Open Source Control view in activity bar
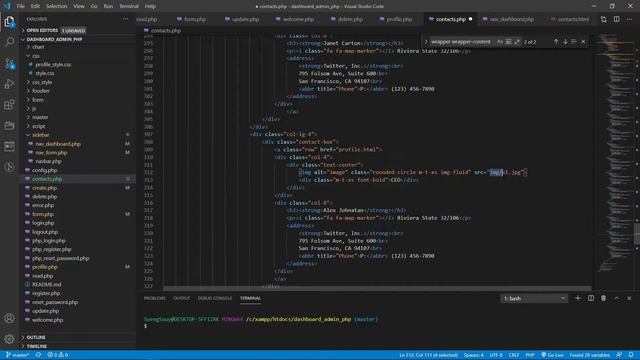The width and height of the screenshot is (640, 360). pyautogui.click(x=9, y=63)
